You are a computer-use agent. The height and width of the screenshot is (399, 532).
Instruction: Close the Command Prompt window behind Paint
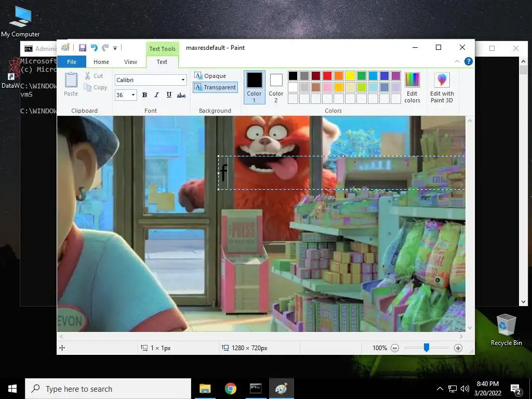pyautogui.click(x=516, y=48)
